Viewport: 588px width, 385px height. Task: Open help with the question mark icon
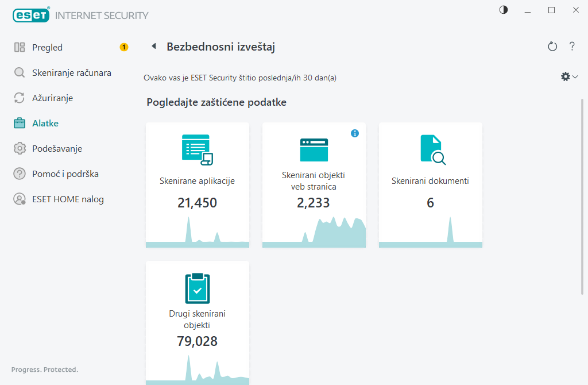click(x=572, y=46)
